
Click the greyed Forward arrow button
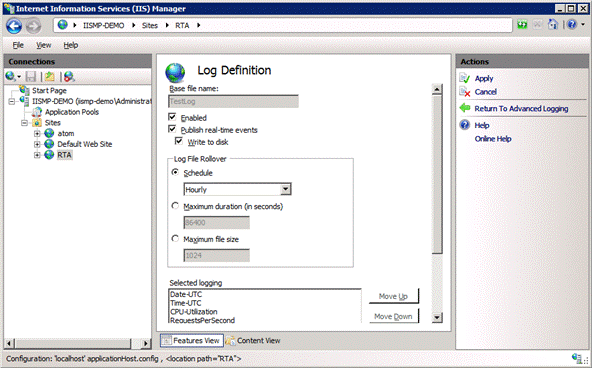click(33, 26)
